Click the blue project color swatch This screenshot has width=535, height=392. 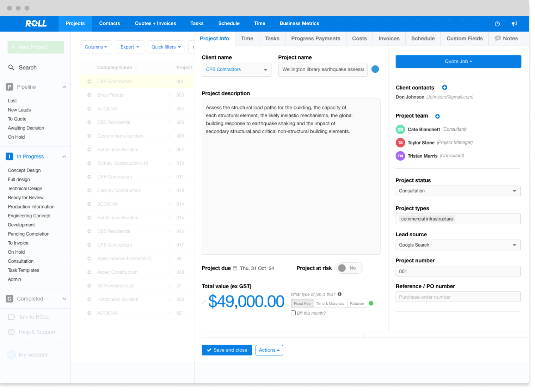[x=375, y=69]
